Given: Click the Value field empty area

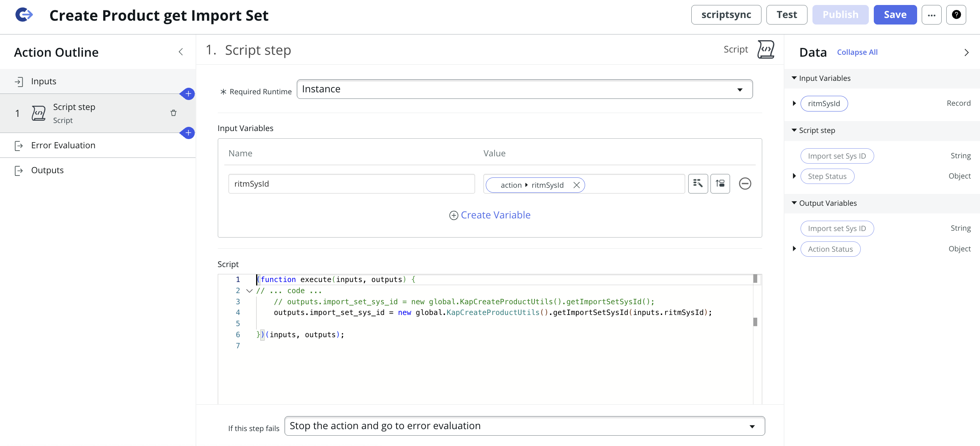Looking at the screenshot, I should click(635, 184).
